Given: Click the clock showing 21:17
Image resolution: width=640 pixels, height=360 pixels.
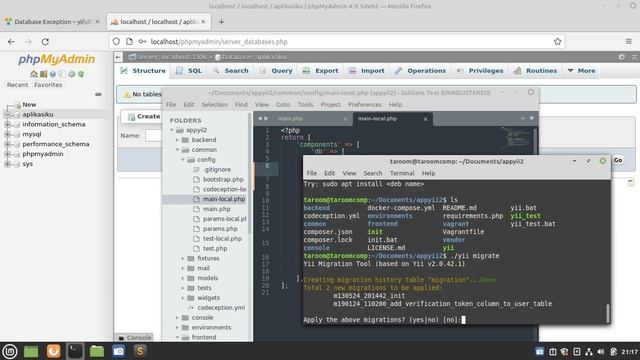Looking at the screenshot, I should [630, 352].
